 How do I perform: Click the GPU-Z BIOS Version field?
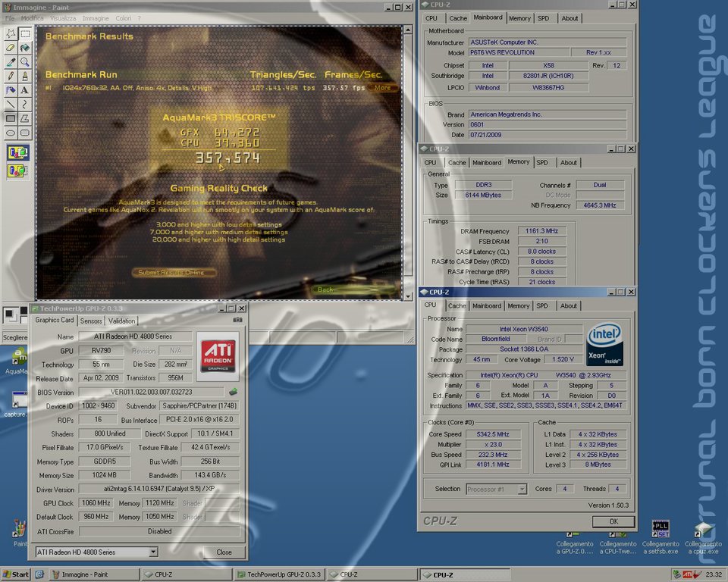pos(152,392)
